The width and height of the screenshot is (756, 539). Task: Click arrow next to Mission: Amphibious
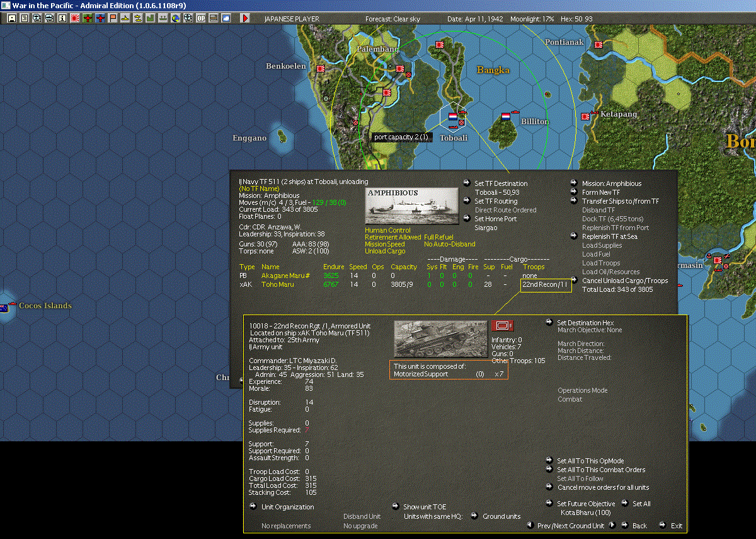pos(574,183)
